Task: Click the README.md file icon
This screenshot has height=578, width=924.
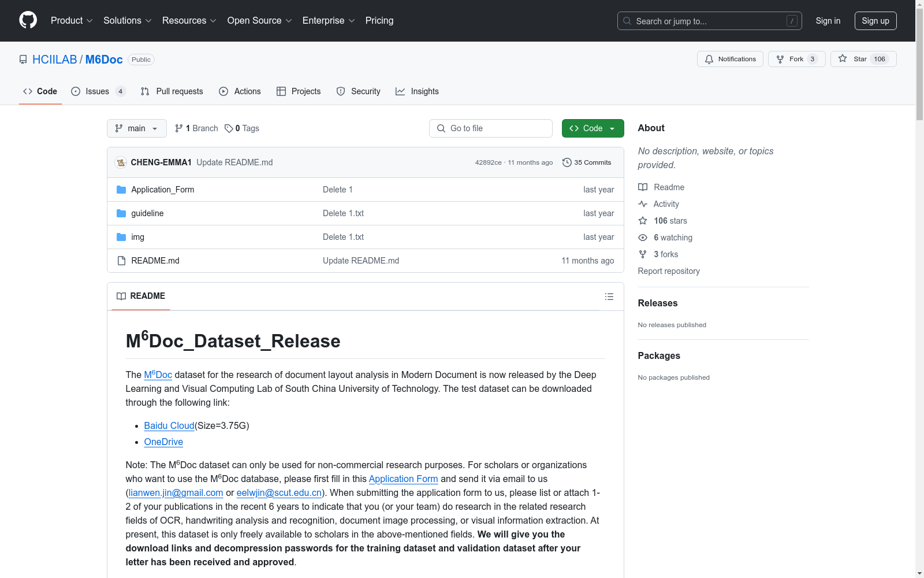Action: point(121,261)
